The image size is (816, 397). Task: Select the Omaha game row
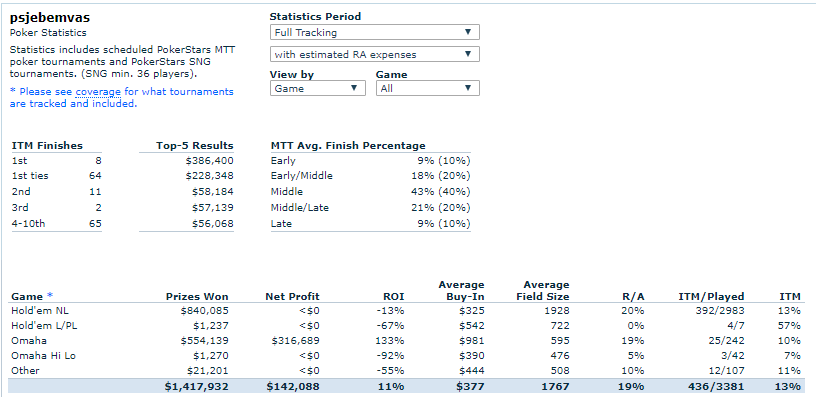point(406,340)
